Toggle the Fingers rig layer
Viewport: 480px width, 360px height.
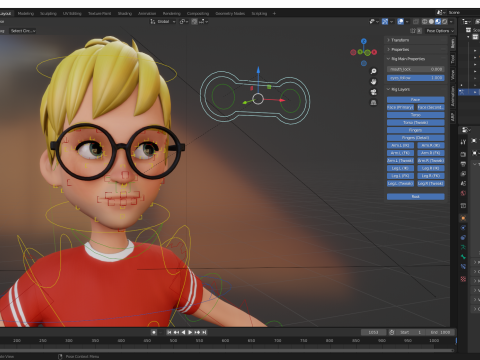pyautogui.click(x=416, y=130)
